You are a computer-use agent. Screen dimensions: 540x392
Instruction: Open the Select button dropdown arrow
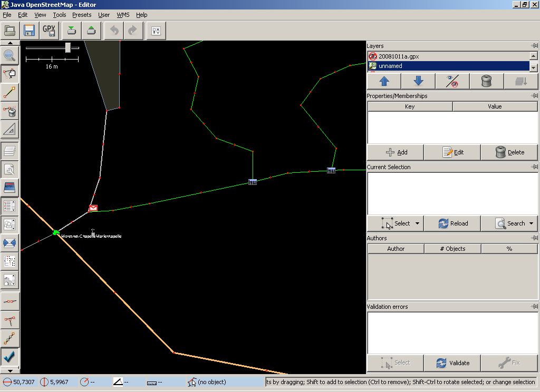418,223
